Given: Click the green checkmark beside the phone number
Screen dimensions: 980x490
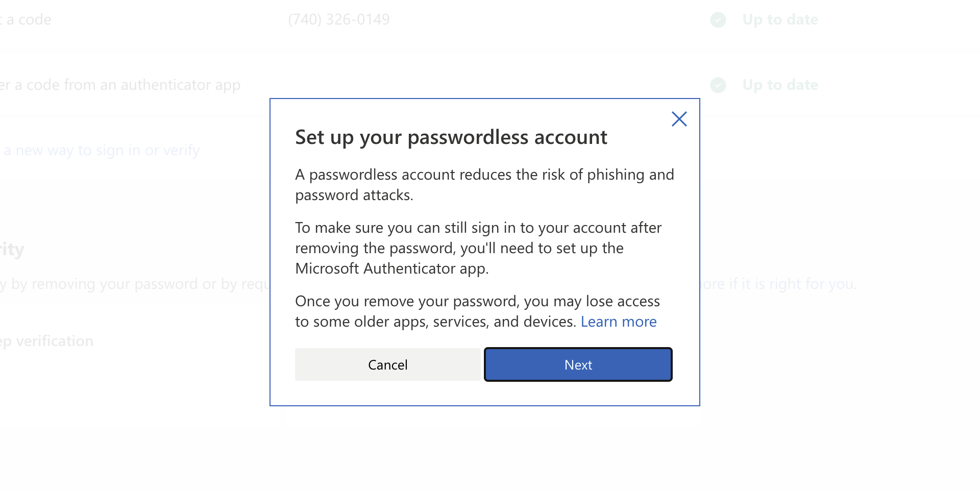Looking at the screenshot, I should (718, 20).
